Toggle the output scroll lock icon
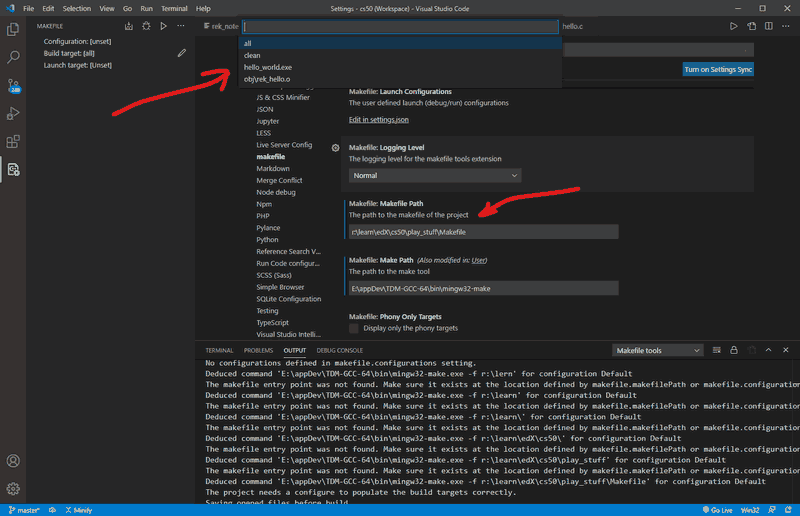This screenshot has width=800, height=516. click(x=734, y=350)
